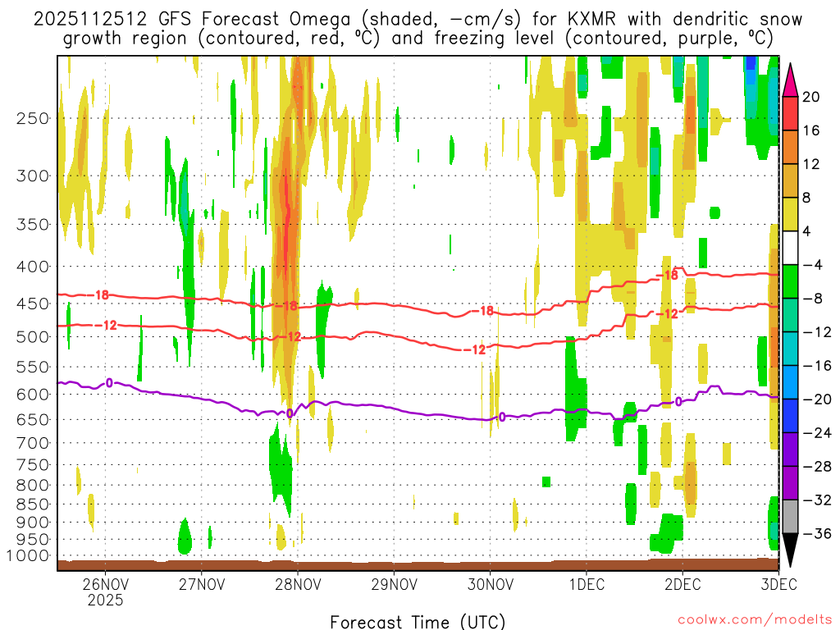Click the 3DEC date label on x-axis
840x630 pixels.
(778, 584)
